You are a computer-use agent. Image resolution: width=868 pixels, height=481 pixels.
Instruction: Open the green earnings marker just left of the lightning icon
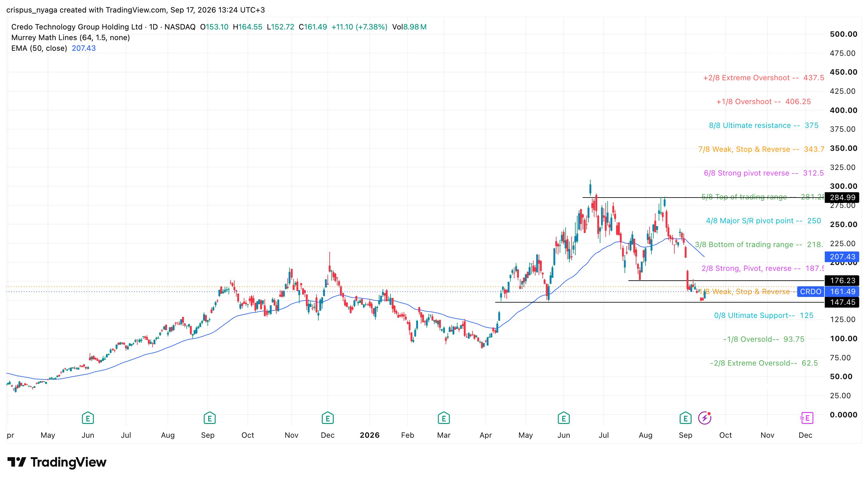[685, 418]
